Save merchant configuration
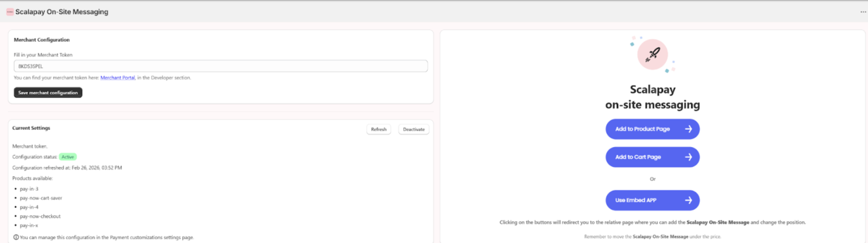This screenshot has width=868, height=243. 48,93
